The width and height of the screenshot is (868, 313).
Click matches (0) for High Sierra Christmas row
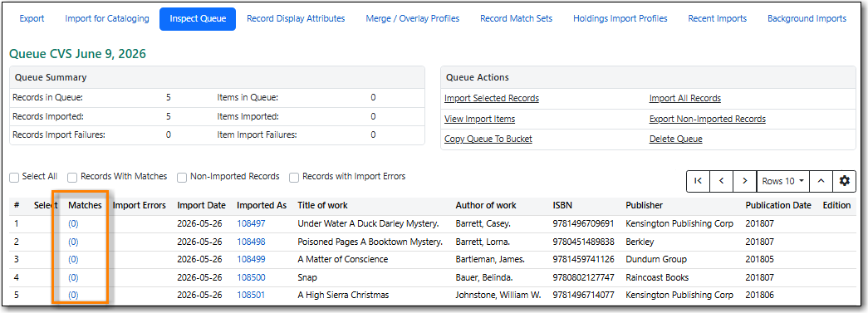coord(73,296)
